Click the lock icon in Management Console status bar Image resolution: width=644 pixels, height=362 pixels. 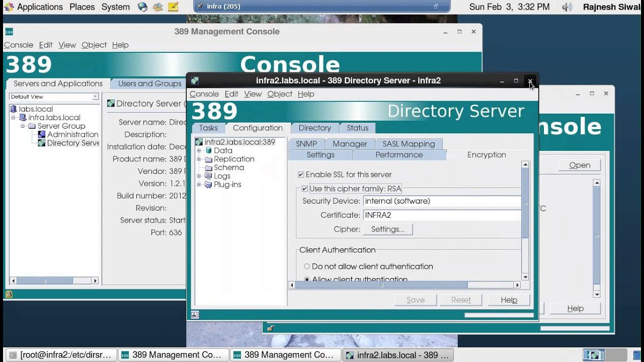(9, 294)
